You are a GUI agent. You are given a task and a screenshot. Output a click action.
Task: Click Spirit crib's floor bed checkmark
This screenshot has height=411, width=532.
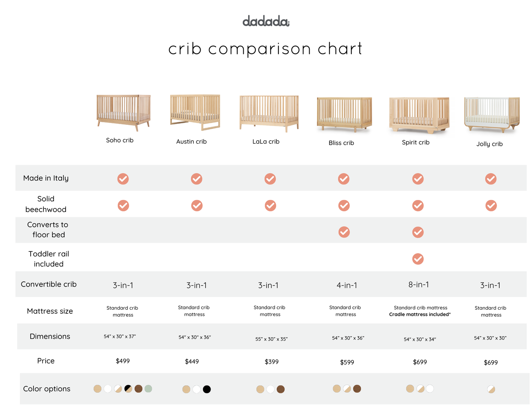(x=418, y=232)
